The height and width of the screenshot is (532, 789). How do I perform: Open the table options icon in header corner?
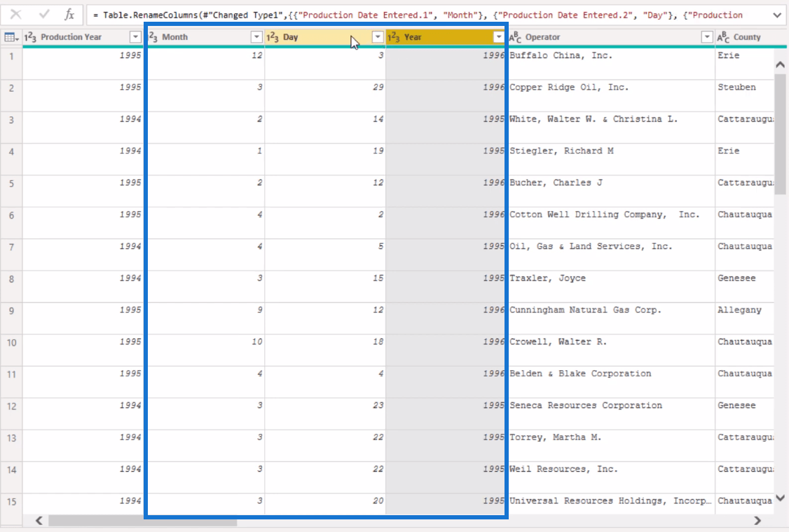[11, 37]
